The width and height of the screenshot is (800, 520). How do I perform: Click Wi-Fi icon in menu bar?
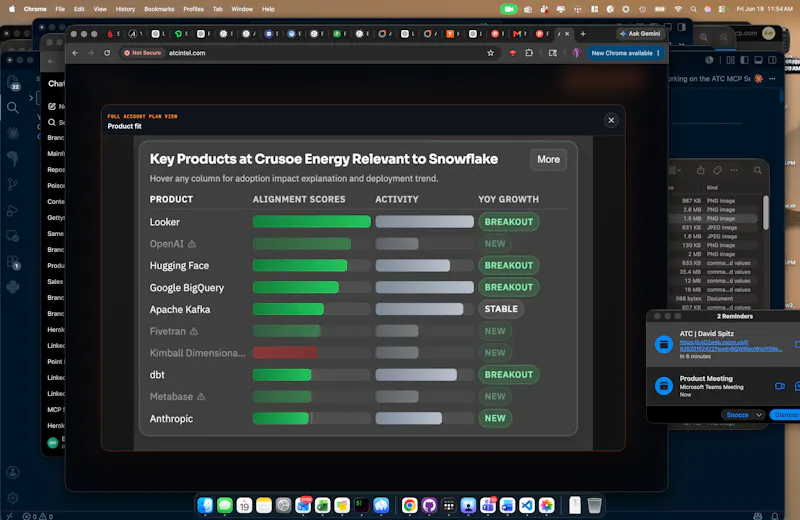click(678, 9)
